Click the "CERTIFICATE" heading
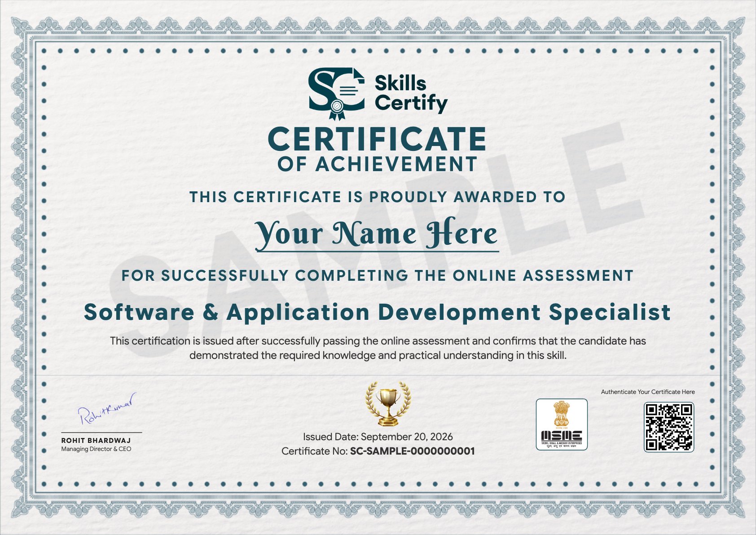This screenshot has width=756, height=535. (x=377, y=139)
